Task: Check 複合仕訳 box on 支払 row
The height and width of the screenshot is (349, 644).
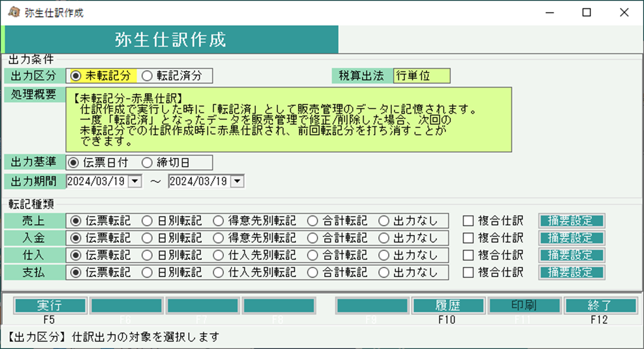Action: tap(468, 272)
